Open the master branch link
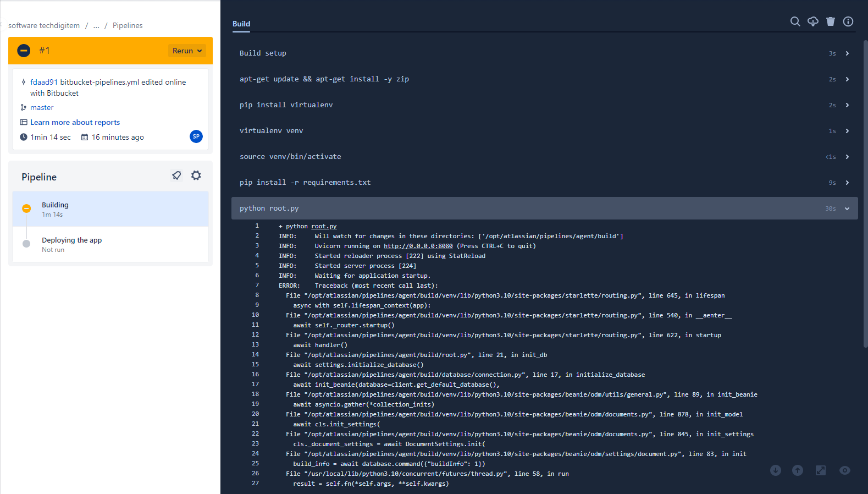The width and height of the screenshot is (868, 494). coord(42,107)
